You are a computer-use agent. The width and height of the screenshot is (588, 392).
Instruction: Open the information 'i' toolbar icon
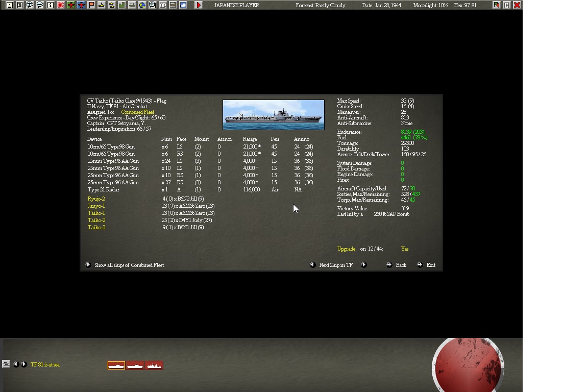pyautogui.click(x=50, y=5)
